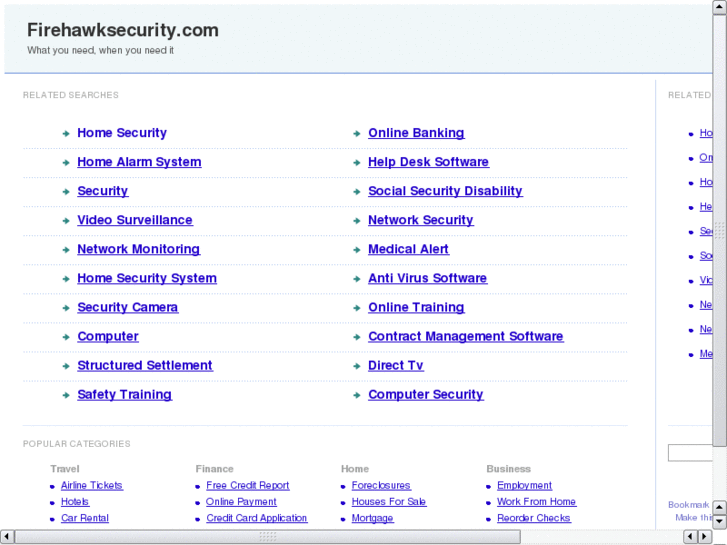Viewport: 727px width, 545px height.
Task: Click the arrow icon next to Online Banking
Action: point(357,133)
